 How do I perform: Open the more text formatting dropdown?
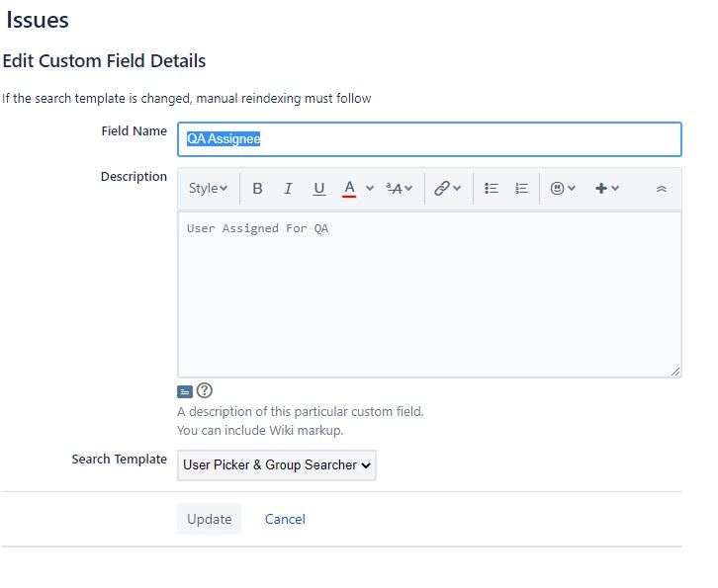pyautogui.click(x=400, y=188)
